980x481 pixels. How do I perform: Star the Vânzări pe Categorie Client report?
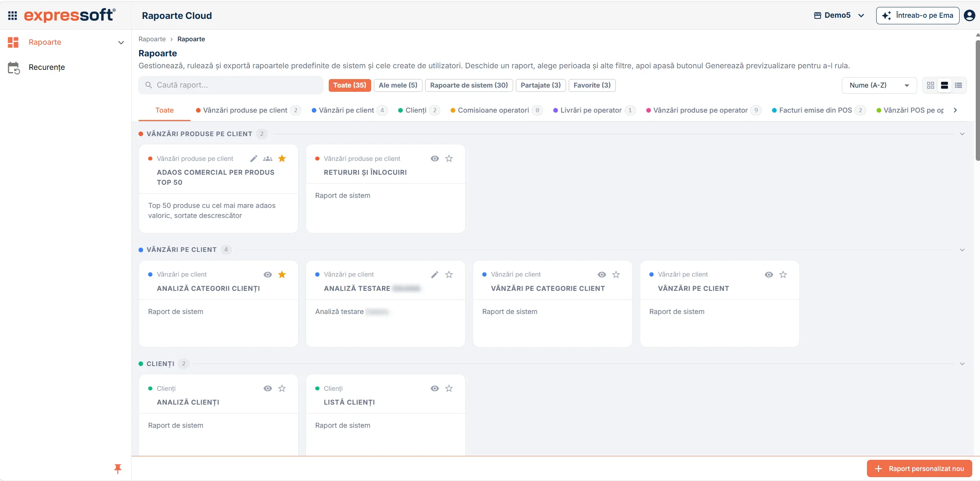616,275
